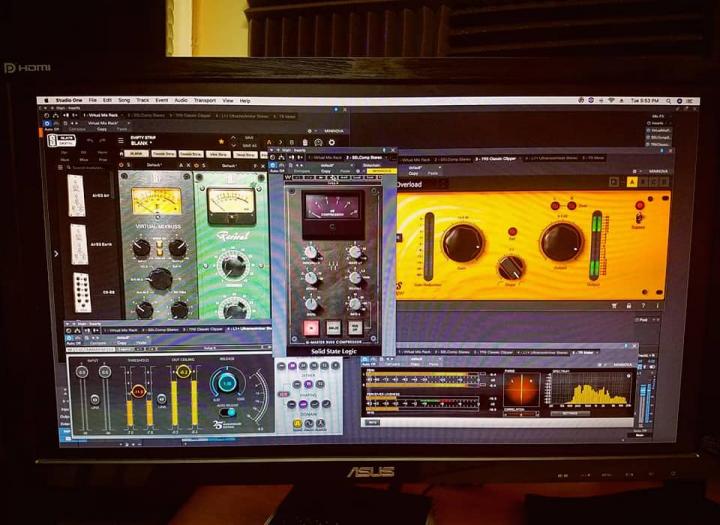Click the Overload Shape knob
Screen dimensions: 720x525
point(511,268)
